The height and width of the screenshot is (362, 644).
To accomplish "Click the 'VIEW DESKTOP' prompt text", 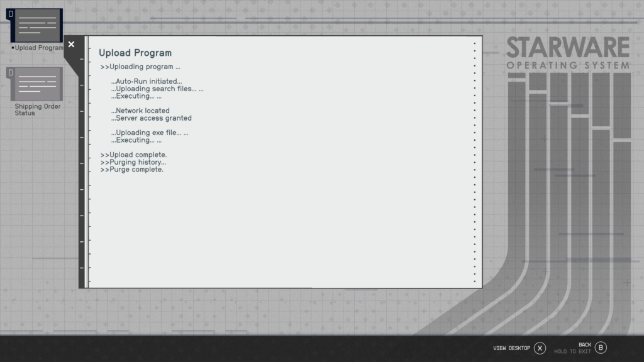I will (511, 348).
